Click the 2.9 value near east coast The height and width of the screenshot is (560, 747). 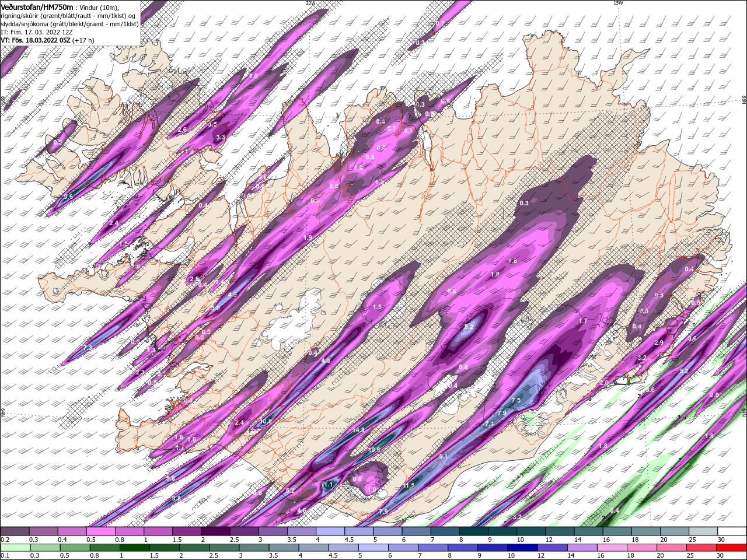coord(659,342)
